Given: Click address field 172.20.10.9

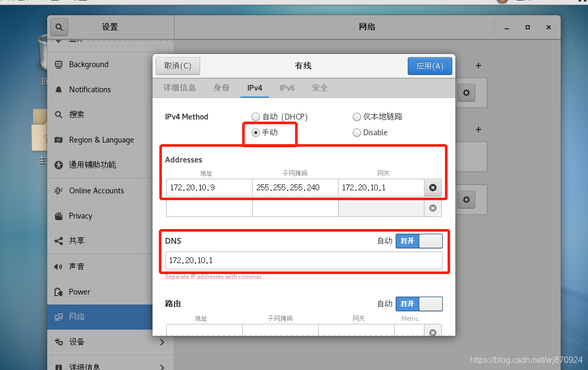Looking at the screenshot, I should (x=209, y=188).
